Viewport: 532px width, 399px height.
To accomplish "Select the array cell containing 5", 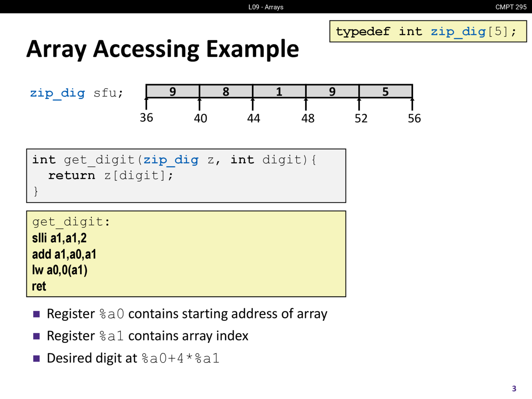I will [385, 91].
